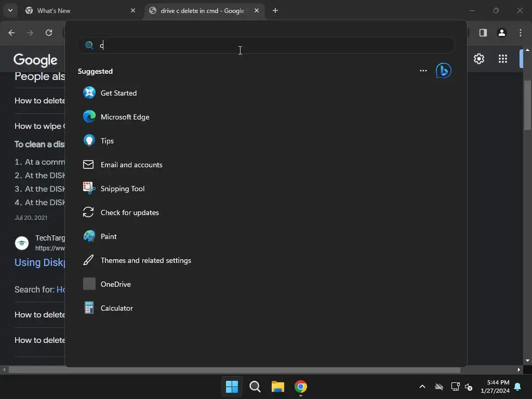Open the notifications bell icon
This screenshot has width=532, height=399.
point(518,387)
